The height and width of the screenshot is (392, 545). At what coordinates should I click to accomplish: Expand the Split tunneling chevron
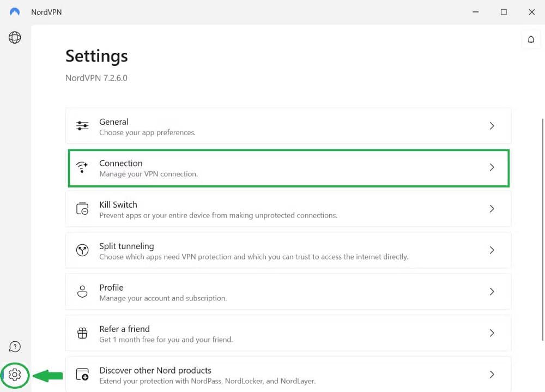pyautogui.click(x=492, y=250)
